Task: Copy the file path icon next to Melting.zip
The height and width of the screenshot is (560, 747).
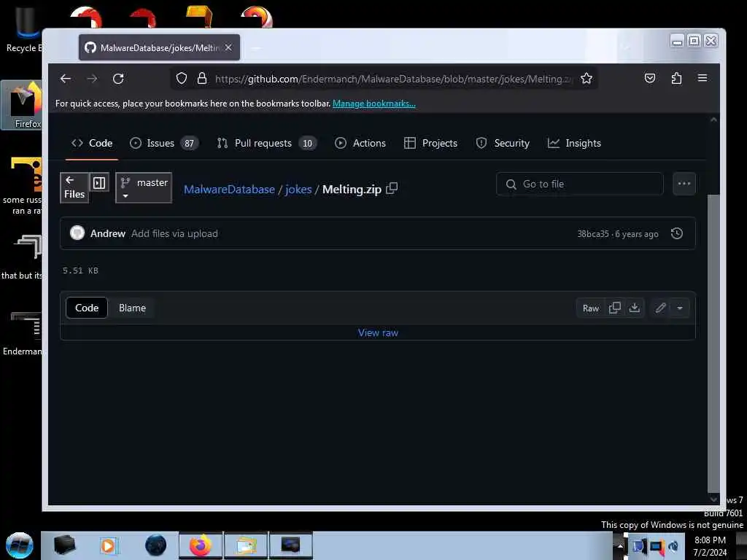Action: [x=392, y=189]
